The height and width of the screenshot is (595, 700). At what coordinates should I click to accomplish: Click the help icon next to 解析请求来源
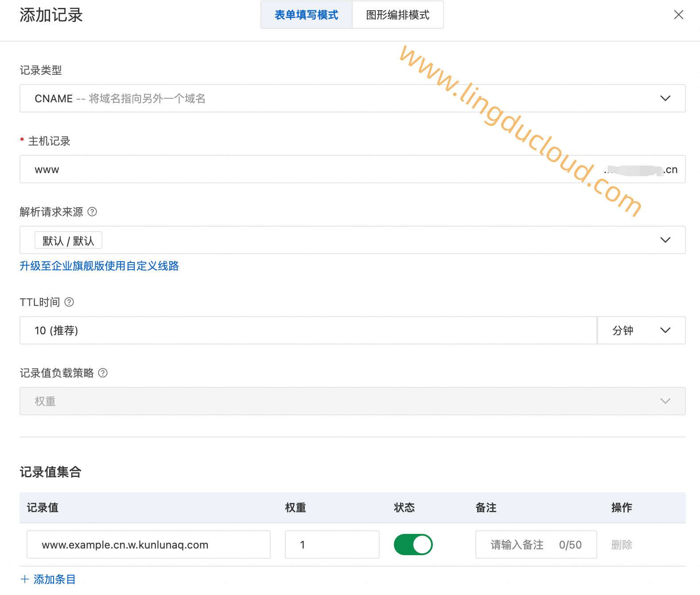tap(92, 212)
